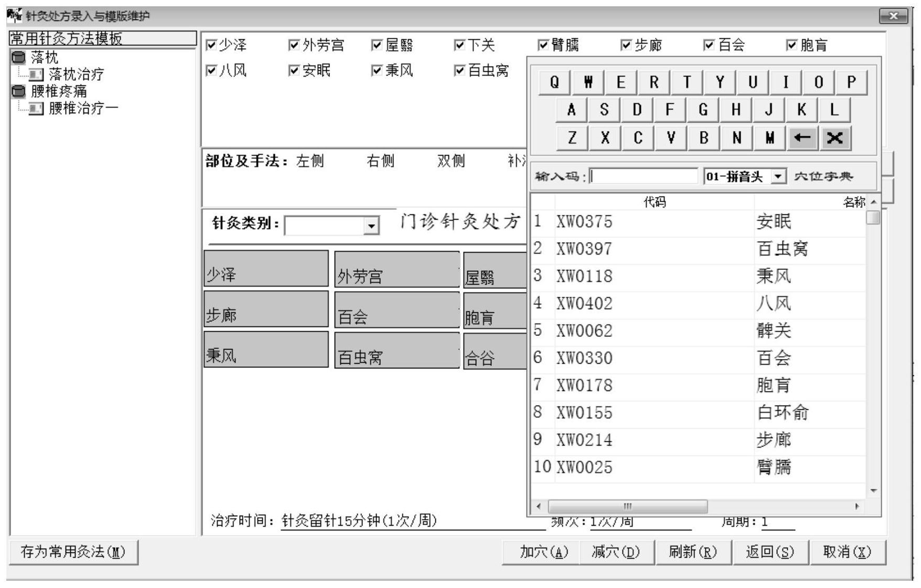Click the S key on virtual keyboard
Viewport: 921px width, 588px height.
604,110
